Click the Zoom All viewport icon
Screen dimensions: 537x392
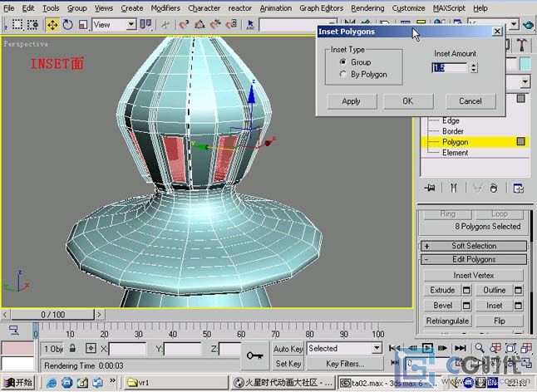495,348
